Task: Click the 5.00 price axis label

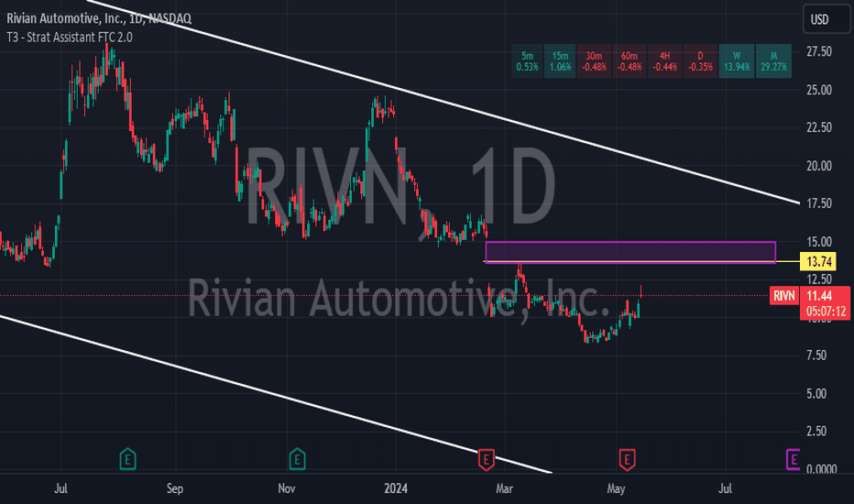Action: pyautogui.click(x=816, y=393)
